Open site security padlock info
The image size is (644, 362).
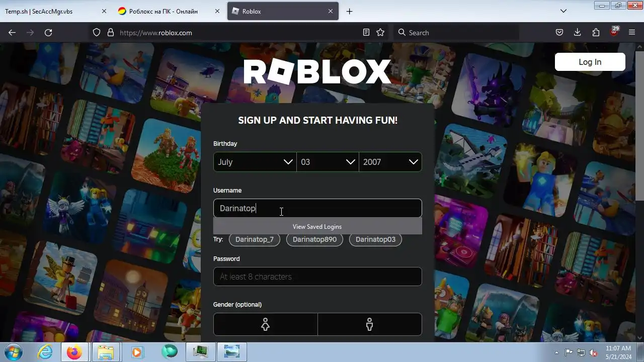pyautogui.click(x=111, y=33)
